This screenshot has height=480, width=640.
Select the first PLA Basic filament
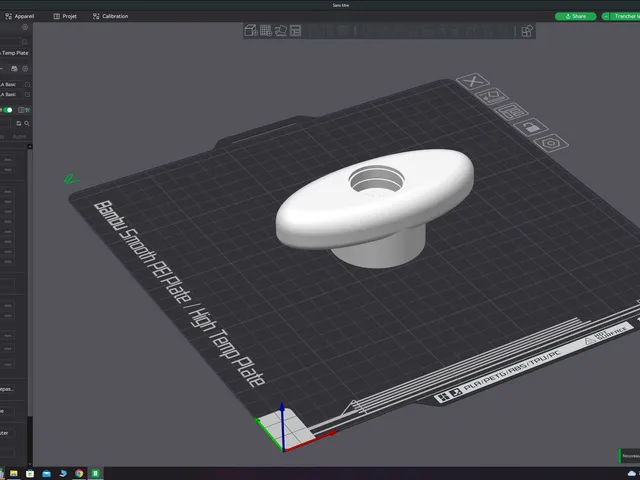[9, 84]
